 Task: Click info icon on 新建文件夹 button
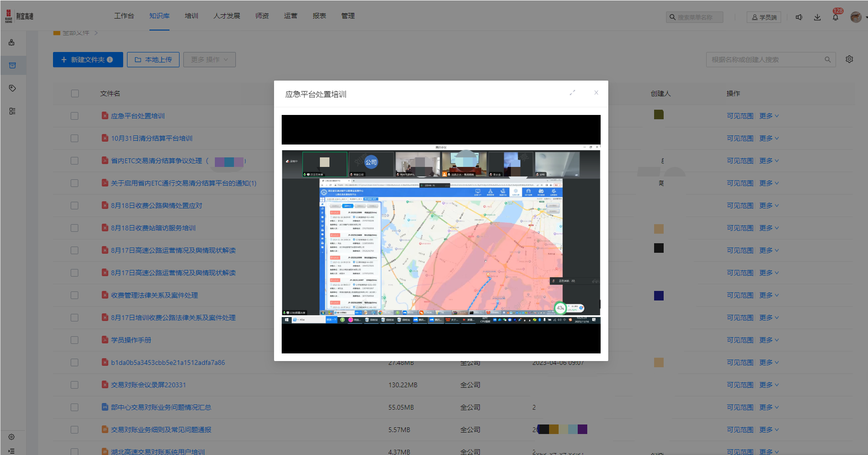click(x=110, y=60)
